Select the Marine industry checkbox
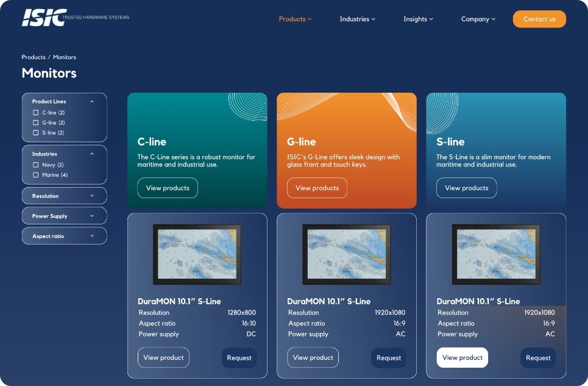 (x=35, y=175)
